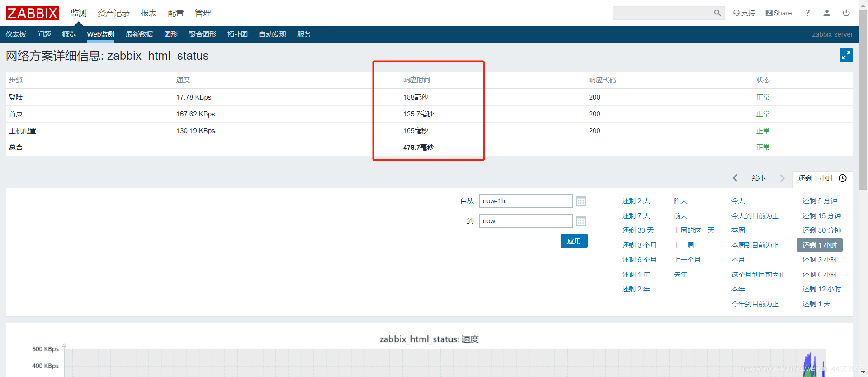Select 还剩 7 天 time range

636,216
